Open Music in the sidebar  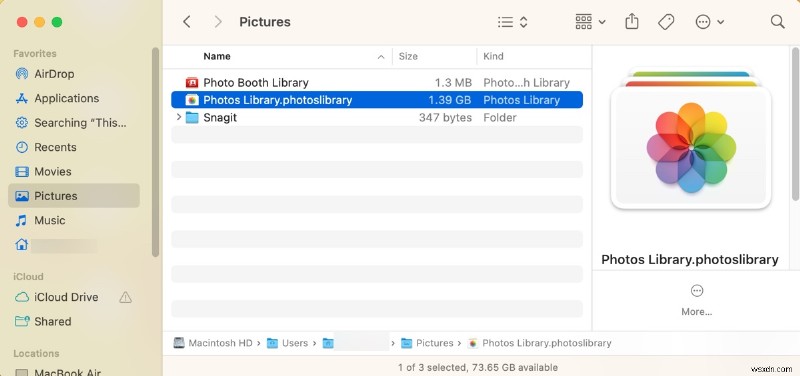(x=74, y=220)
